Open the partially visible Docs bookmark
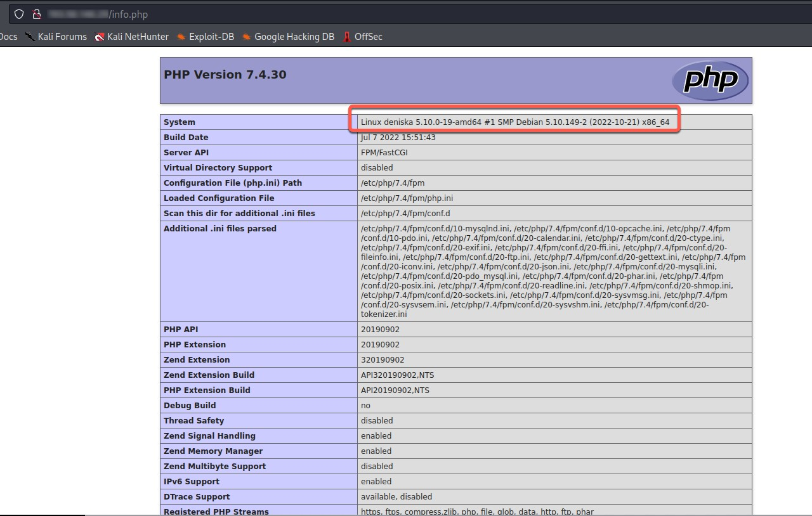This screenshot has height=516, width=812. pyautogui.click(x=8, y=37)
